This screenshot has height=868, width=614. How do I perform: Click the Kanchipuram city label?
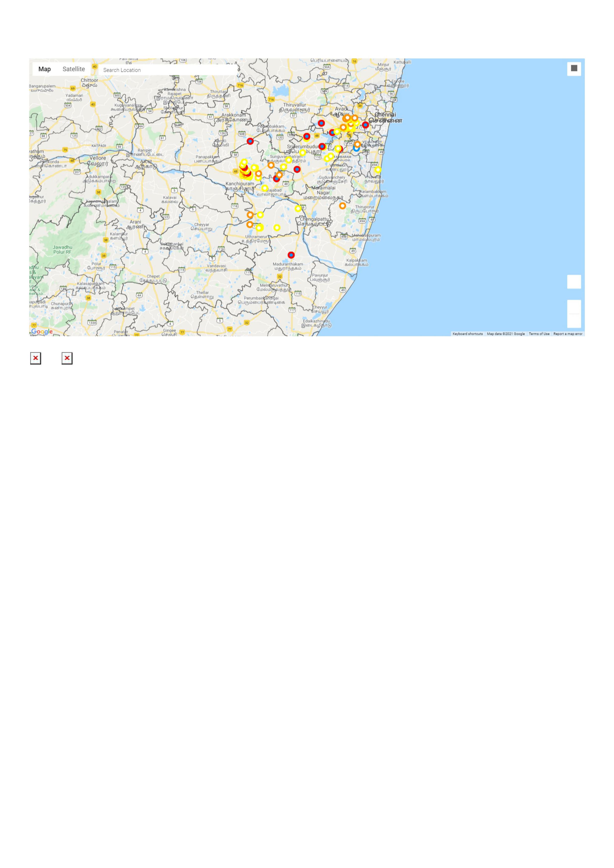click(x=240, y=186)
